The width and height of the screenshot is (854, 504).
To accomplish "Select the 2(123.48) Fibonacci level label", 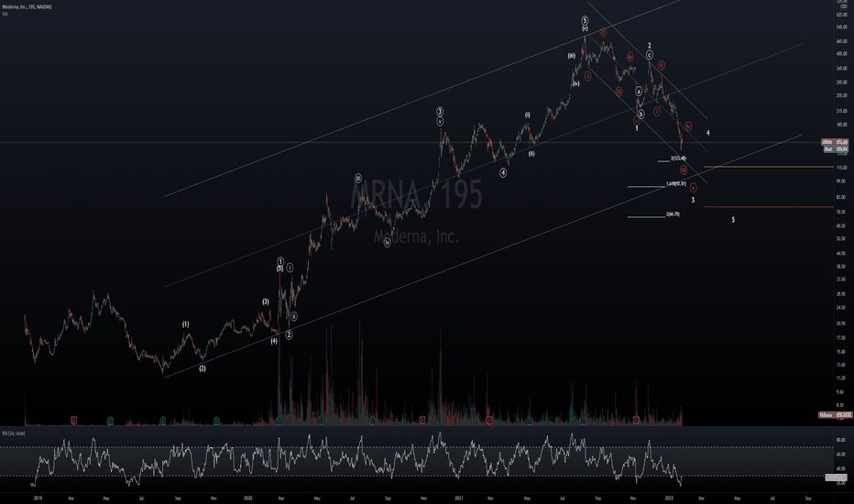I will [x=678, y=158].
